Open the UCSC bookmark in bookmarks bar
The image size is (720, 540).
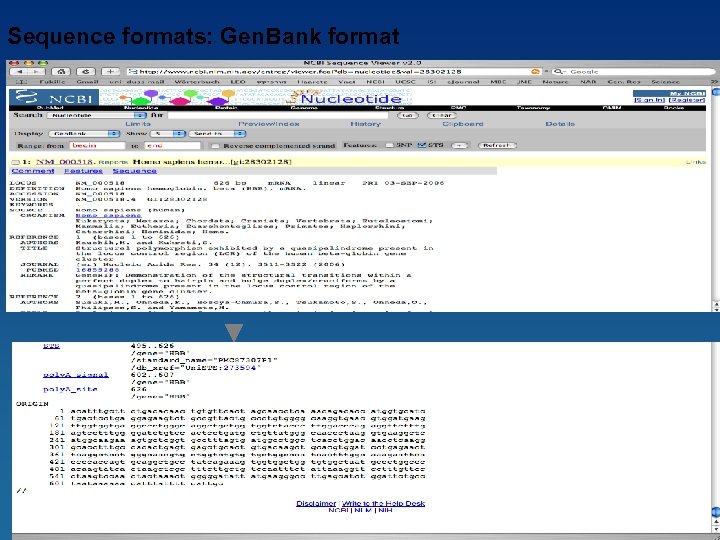405,82
